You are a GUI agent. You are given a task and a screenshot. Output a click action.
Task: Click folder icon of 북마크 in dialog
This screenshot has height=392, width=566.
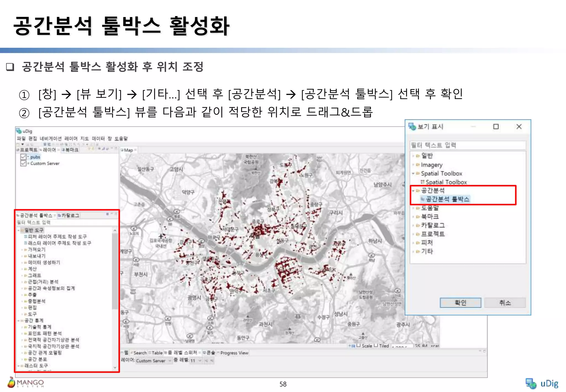click(418, 217)
